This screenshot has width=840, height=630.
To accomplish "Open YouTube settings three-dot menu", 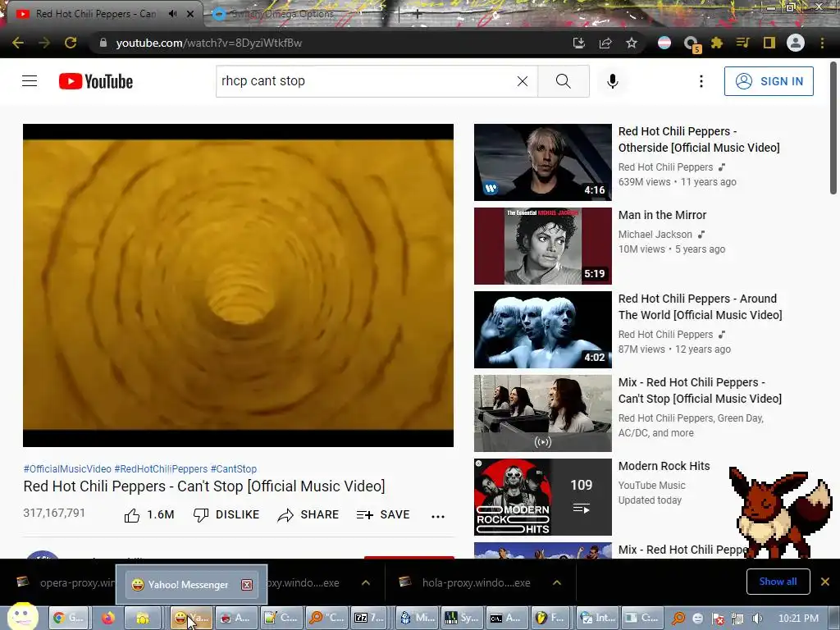I will [x=701, y=81].
